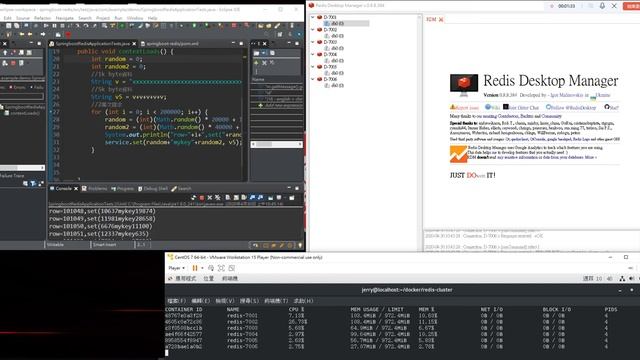This screenshot has height=360, width=640.
Task: Open the Source menu in Eclipse
Action: click(x=22, y=18)
